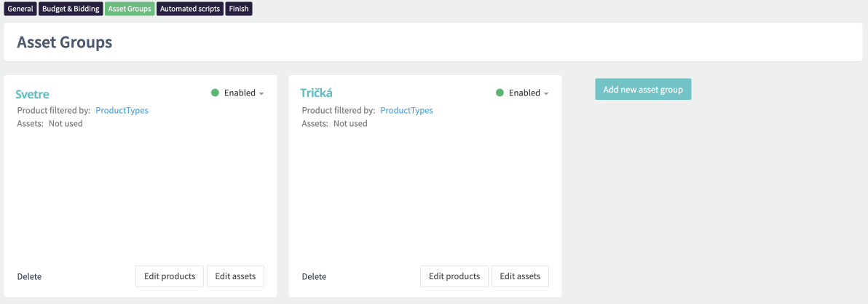Click the green status dot on Svetre

[215, 93]
